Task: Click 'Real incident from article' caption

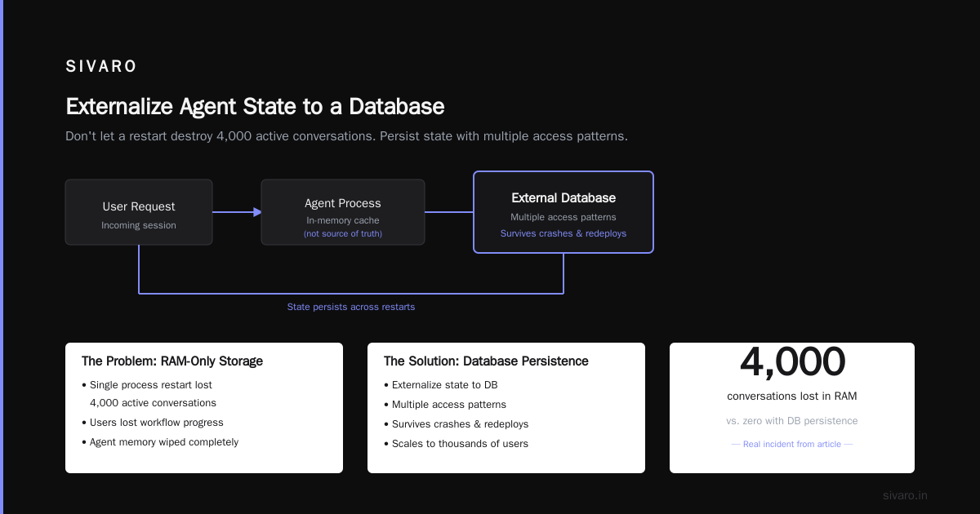Action: point(792,445)
